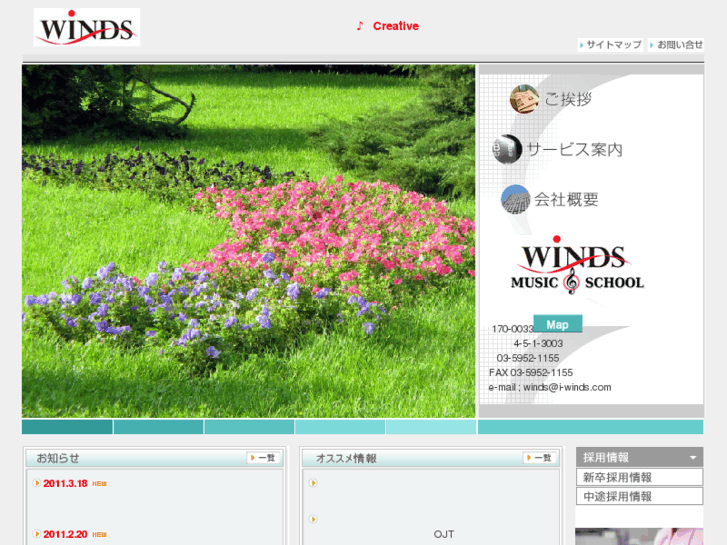This screenshot has width=727, height=545.
Task: Click the red music note beside Creative
Action: [360, 27]
